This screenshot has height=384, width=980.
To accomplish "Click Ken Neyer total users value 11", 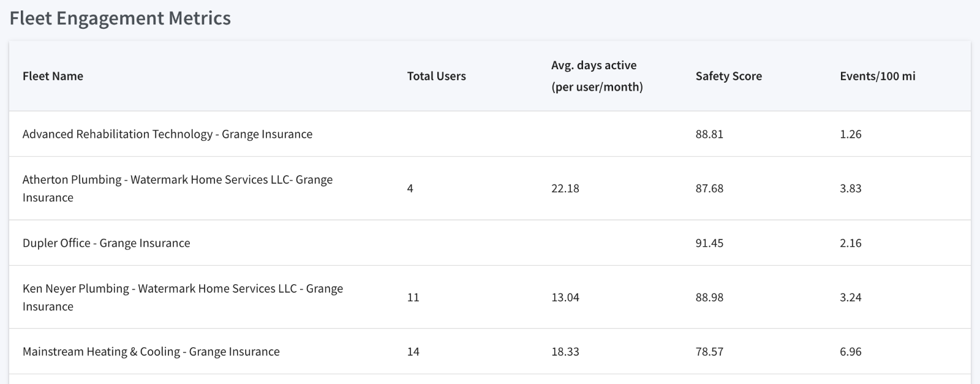I will (x=413, y=298).
